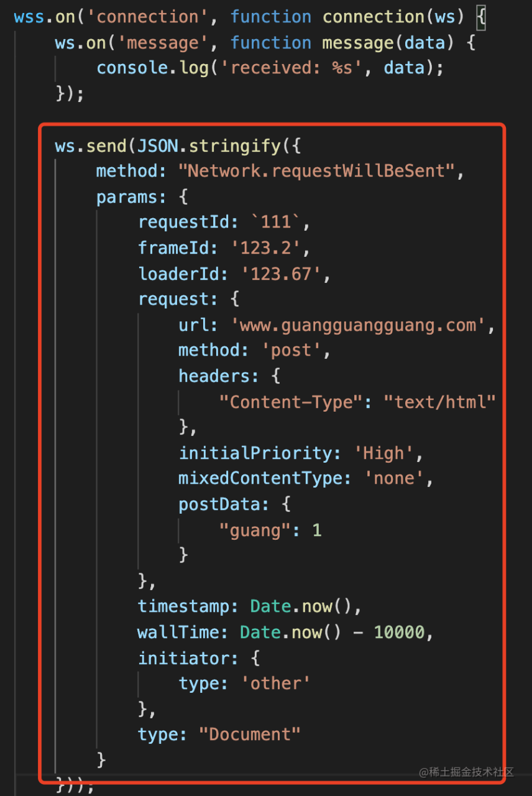Place cursor at the params opening brace
532x796 pixels.
pos(183,197)
